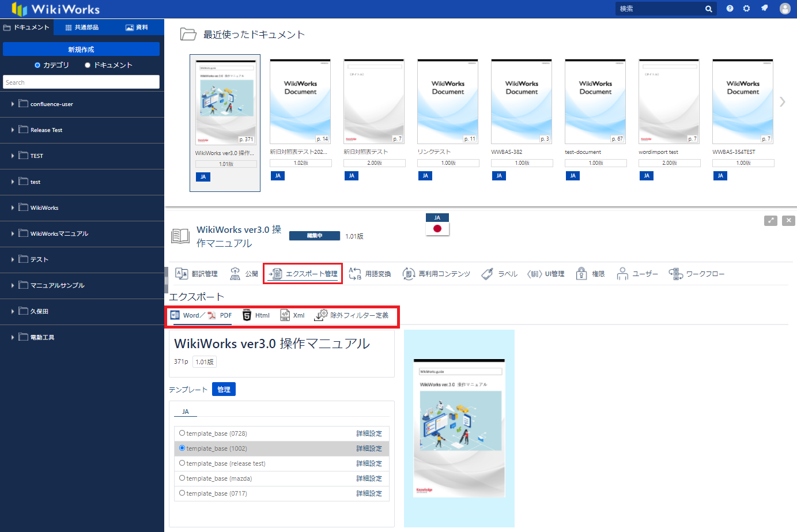The width and height of the screenshot is (797, 532).
Task: Open 用語変換 term conversion
Action: click(x=370, y=274)
